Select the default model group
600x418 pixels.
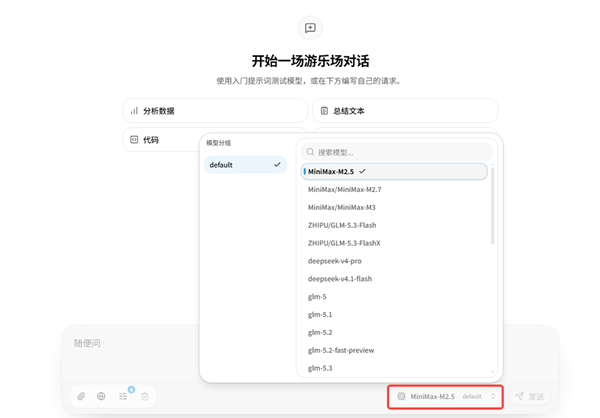point(245,165)
